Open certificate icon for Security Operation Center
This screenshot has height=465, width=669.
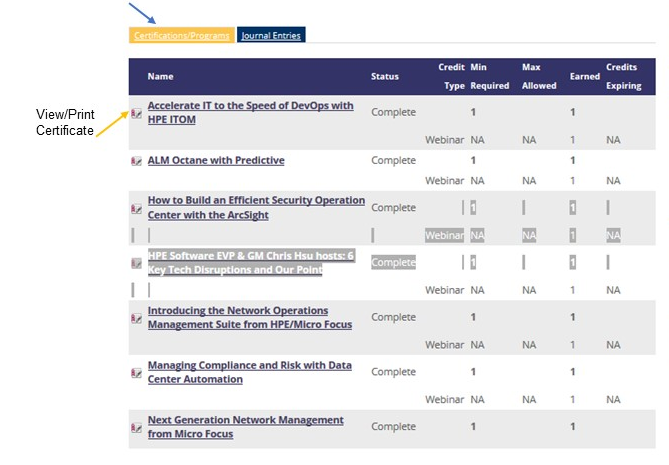(137, 208)
